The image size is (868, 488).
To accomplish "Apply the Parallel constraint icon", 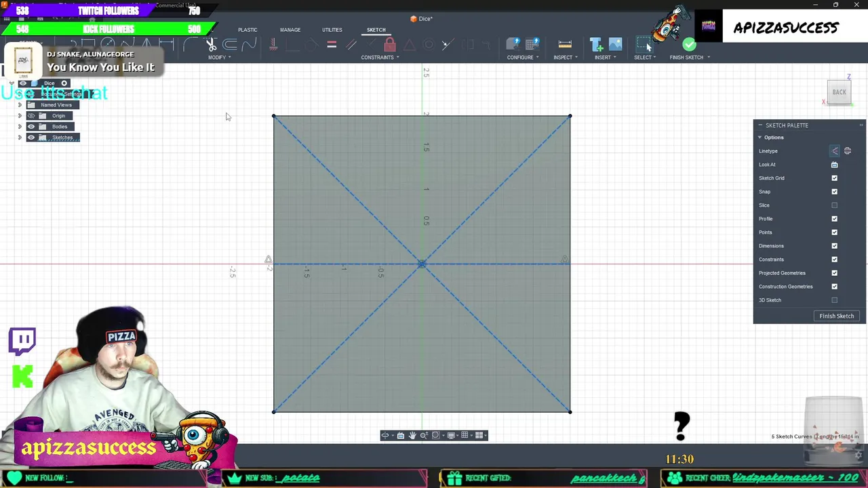I will [351, 45].
